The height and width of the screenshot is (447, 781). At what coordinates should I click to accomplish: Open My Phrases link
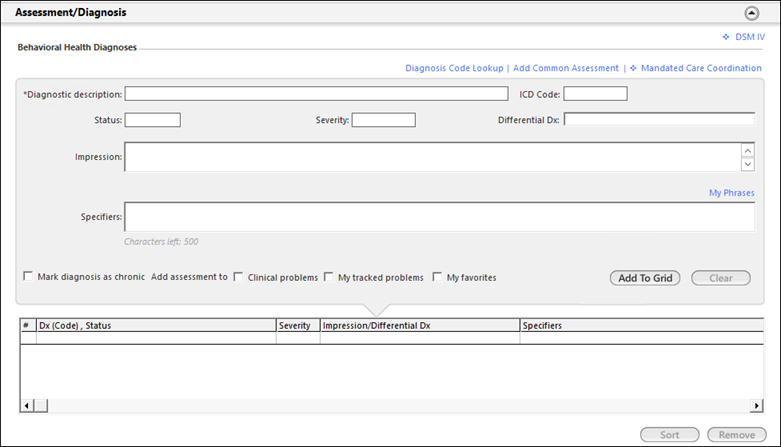732,193
